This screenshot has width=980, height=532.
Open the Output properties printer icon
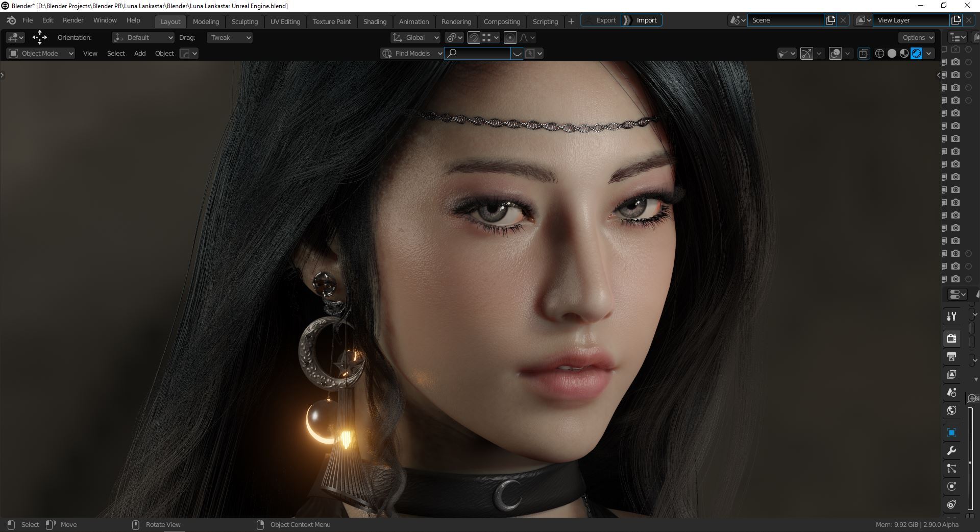tap(951, 356)
